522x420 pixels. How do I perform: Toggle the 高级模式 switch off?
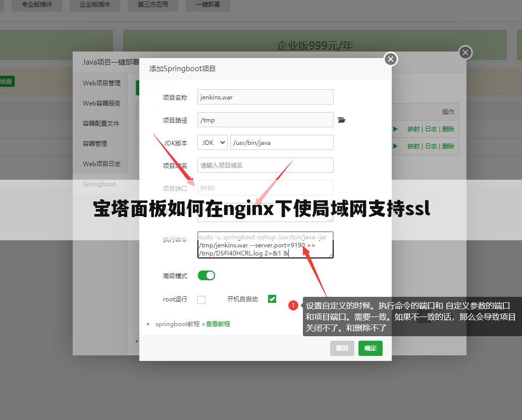click(x=206, y=275)
